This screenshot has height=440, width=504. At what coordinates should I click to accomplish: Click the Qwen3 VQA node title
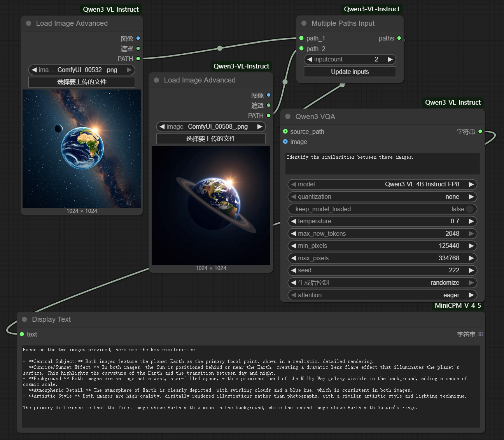coord(315,117)
